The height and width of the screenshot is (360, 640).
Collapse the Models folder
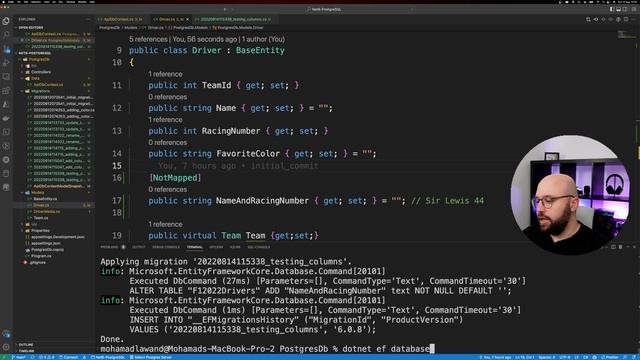click(38, 193)
